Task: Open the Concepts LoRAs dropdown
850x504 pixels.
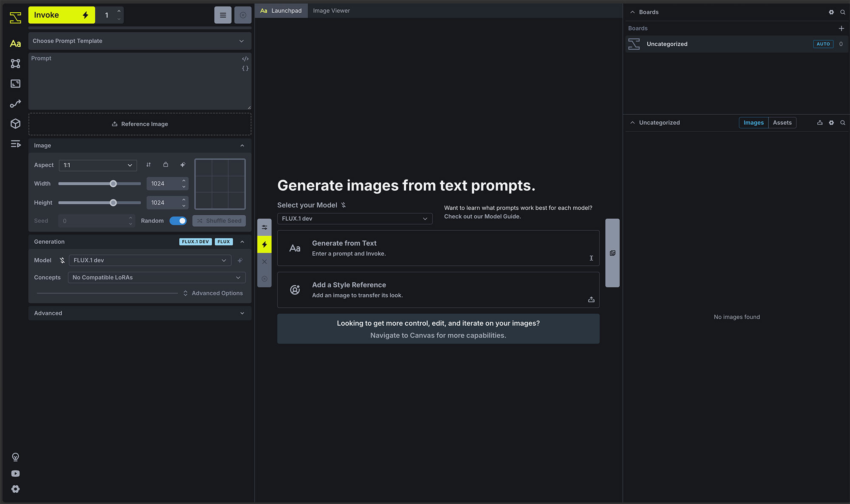Action: [157, 278]
